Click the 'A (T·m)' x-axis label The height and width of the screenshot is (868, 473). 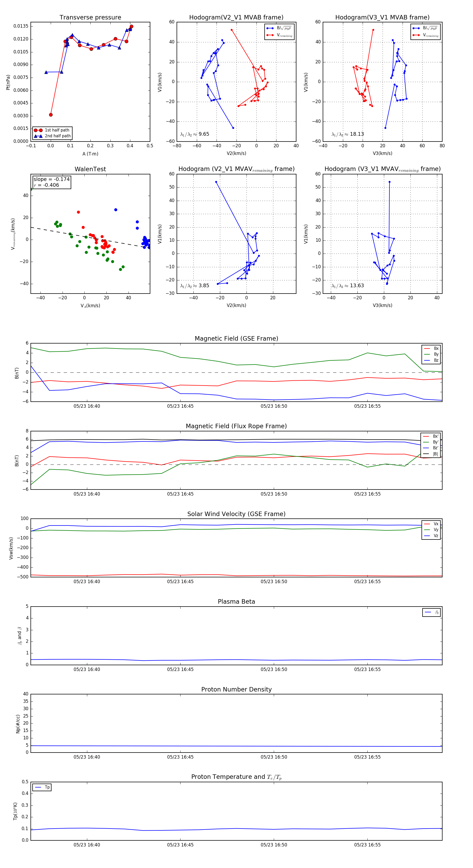coord(90,154)
